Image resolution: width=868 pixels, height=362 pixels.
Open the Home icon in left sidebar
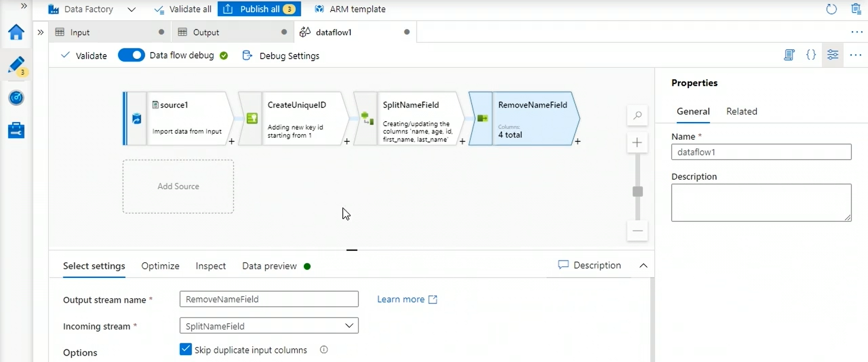pyautogui.click(x=16, y=32)
